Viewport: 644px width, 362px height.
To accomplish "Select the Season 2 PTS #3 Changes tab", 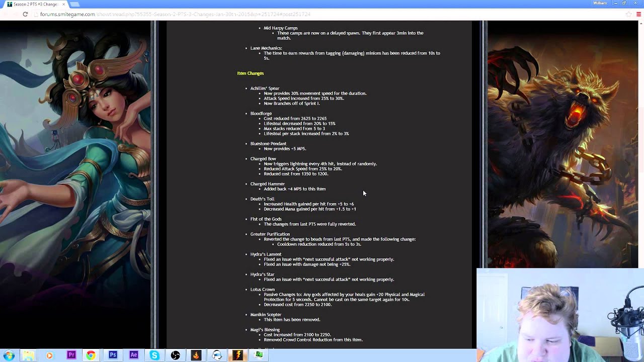I will [36, 4].
